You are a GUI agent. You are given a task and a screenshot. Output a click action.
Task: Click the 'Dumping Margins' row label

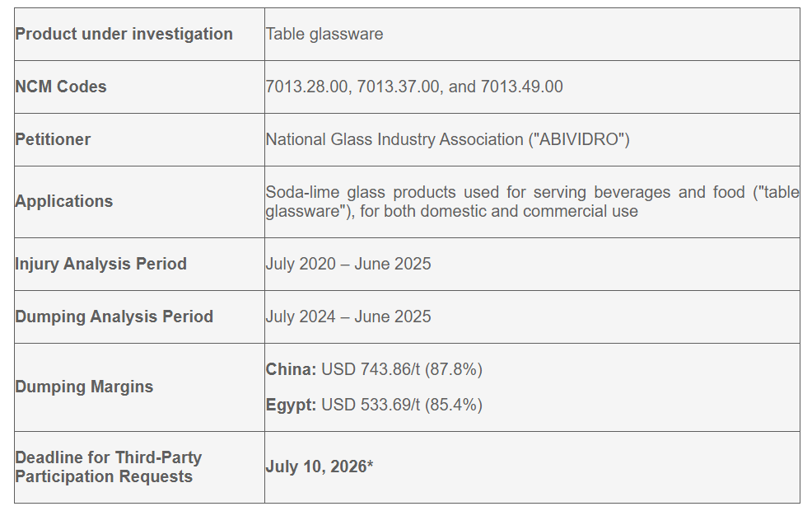point(84,387)
